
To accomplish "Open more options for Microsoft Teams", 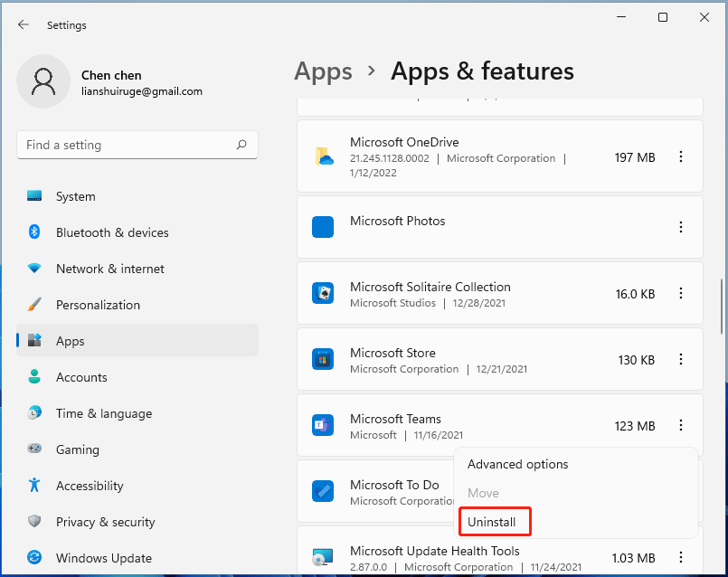I will (681, 425).
